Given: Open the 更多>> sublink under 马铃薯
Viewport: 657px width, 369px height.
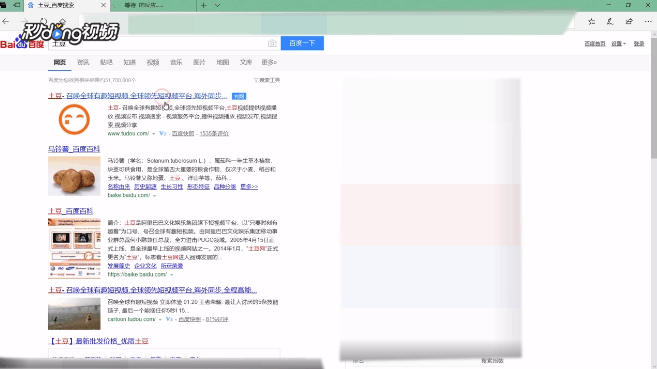Looking at the screenshot, I should coord(249,187).
